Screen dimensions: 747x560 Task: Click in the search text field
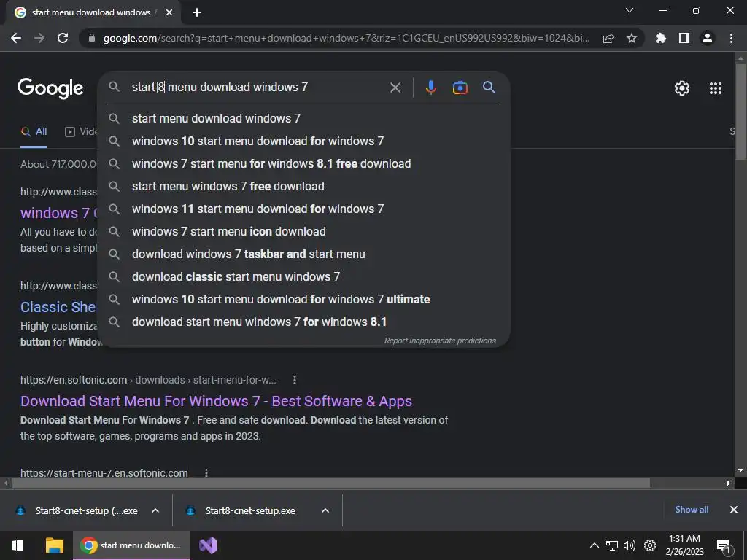(258, 87)
